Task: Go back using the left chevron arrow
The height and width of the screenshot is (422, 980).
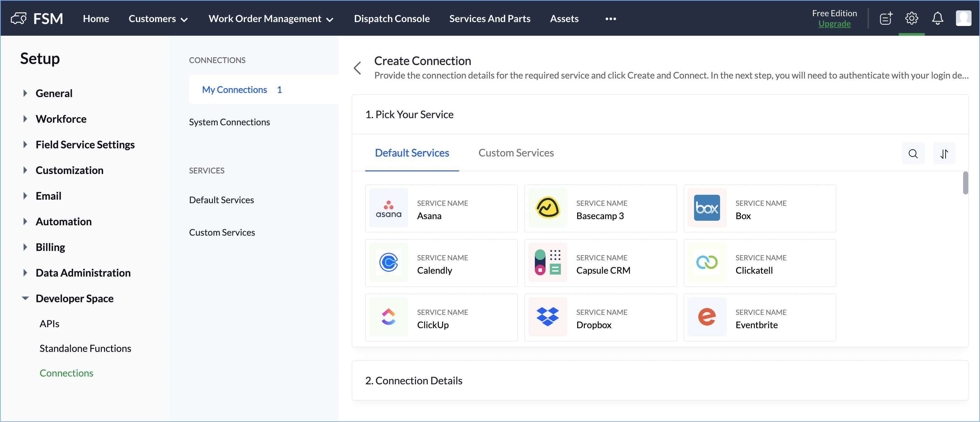Action: coord(357,68)
